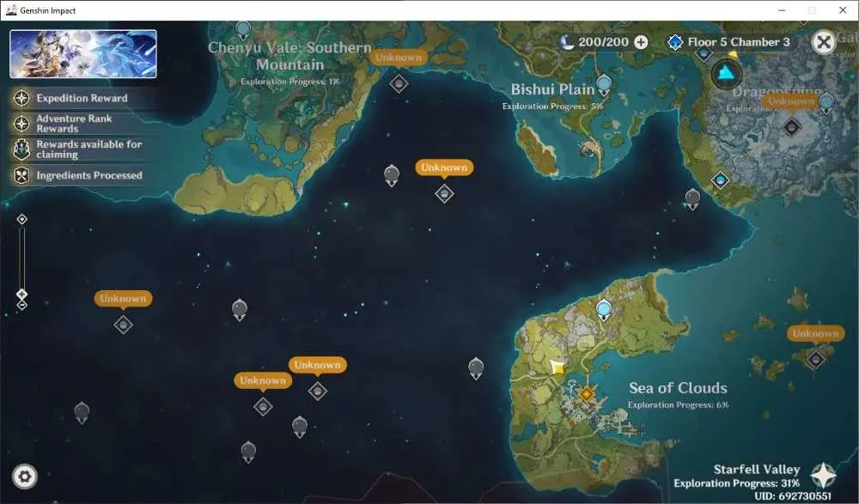Open the event banner thumbnail
859x504 pixels.
click(x=83, y=54)
